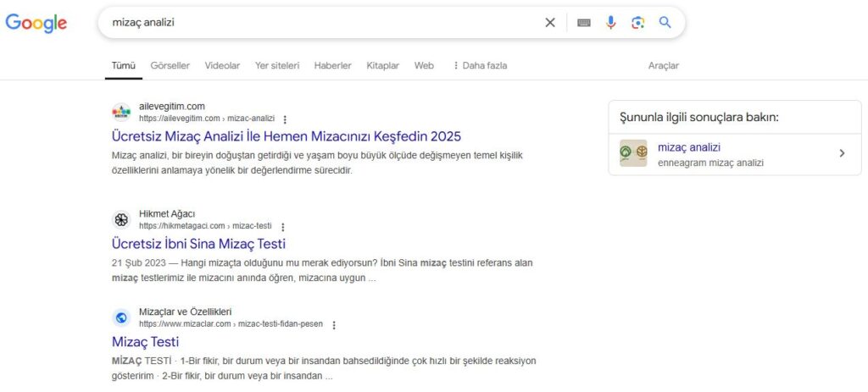Open the Daha fazla dropdown menu
This screenshot has height=392, width=868.
[x=480, y=65]
